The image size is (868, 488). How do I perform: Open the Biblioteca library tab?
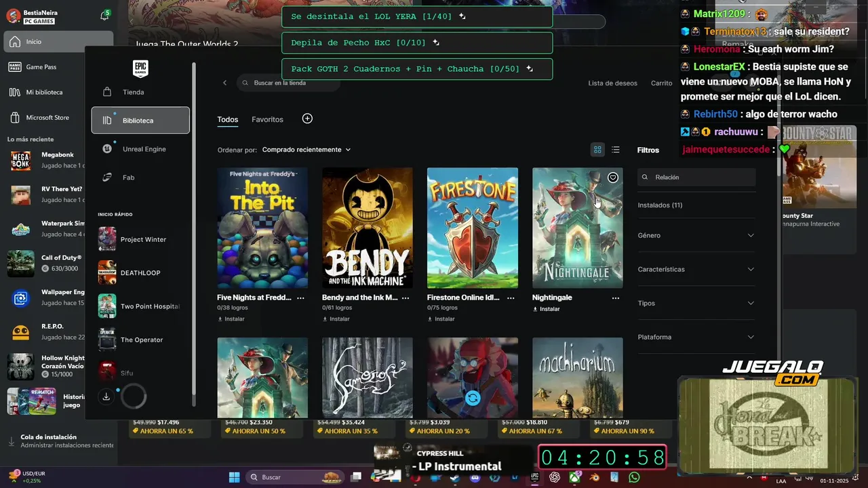140,121
